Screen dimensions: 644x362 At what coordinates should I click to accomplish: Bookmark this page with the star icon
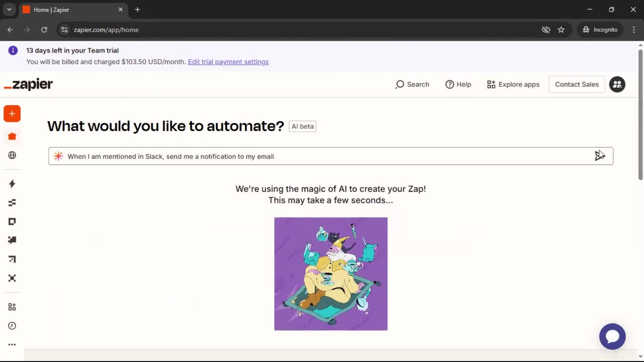(561, 30)
